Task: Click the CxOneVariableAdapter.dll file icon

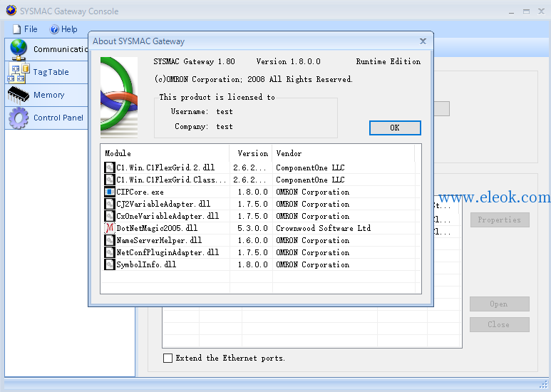Action: tap(110, 216)
